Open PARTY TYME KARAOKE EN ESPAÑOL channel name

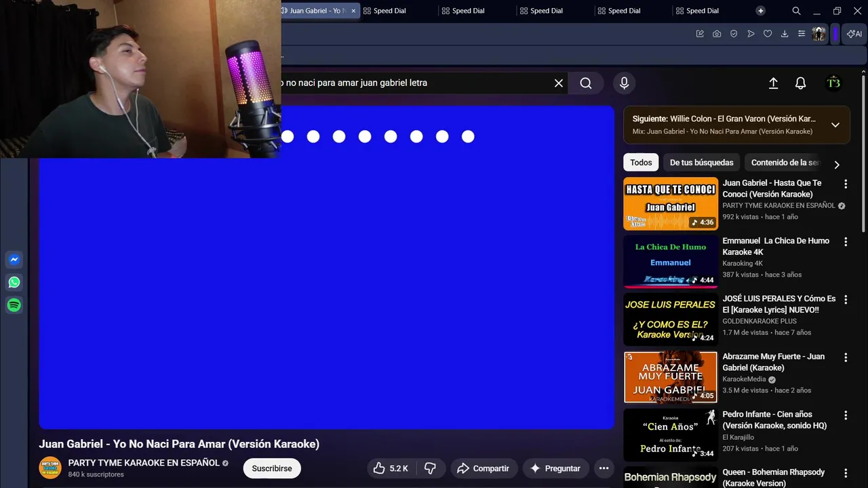(x=144, y=463)
